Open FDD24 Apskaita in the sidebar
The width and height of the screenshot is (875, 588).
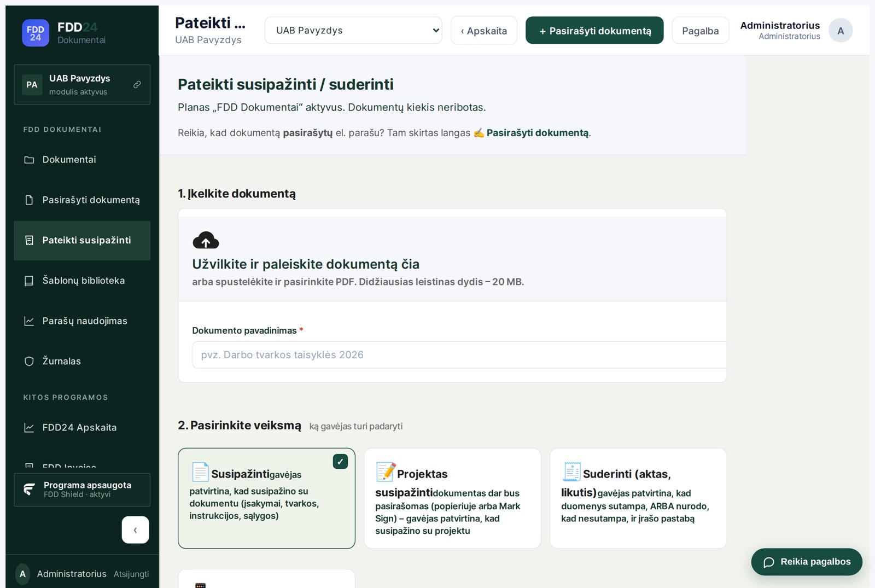(x=82, y=428)
